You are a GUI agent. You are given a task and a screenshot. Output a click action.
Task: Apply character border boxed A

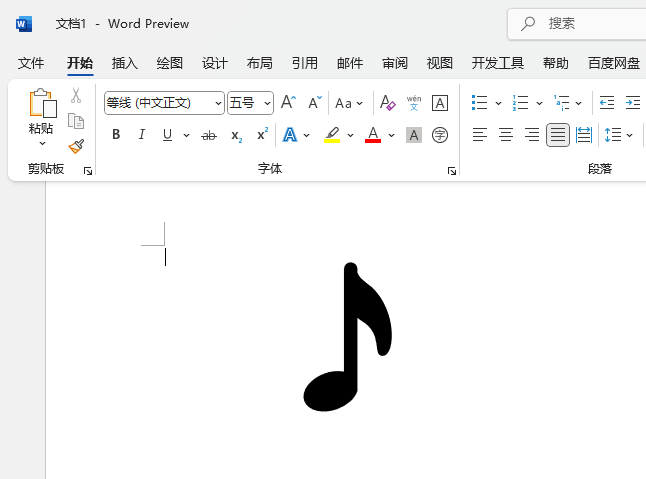pos(440,103)
